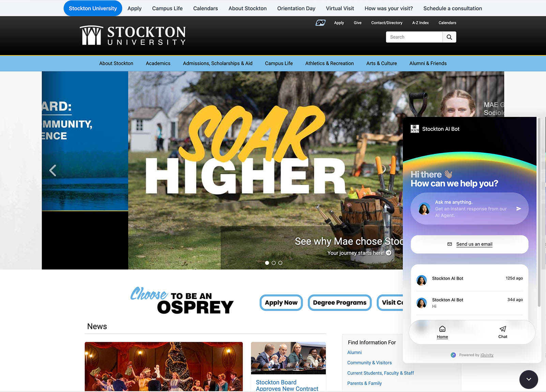The height and width of the screenshot is (392, 546).
Task: Click the search magnifying glass icon
Action: click(x=449, y=37)
